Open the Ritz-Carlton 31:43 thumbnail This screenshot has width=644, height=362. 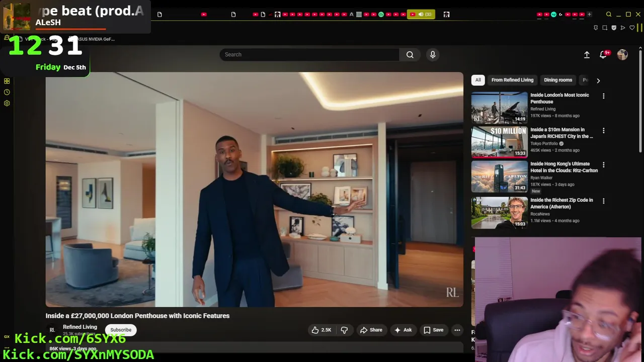(x=500, y=176)
